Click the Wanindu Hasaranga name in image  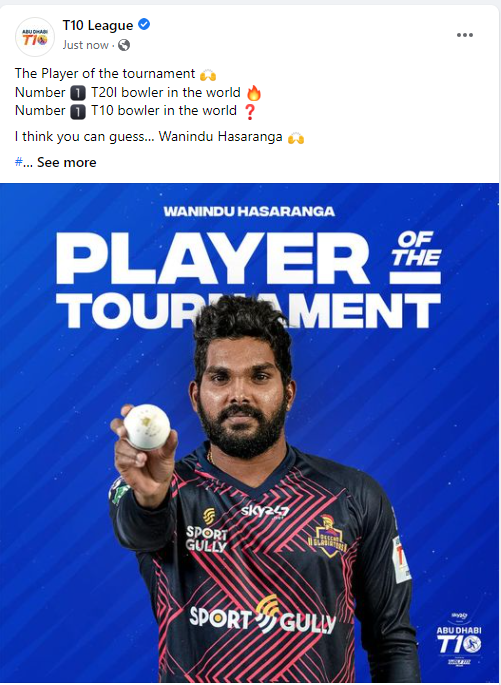coord(249,211)
